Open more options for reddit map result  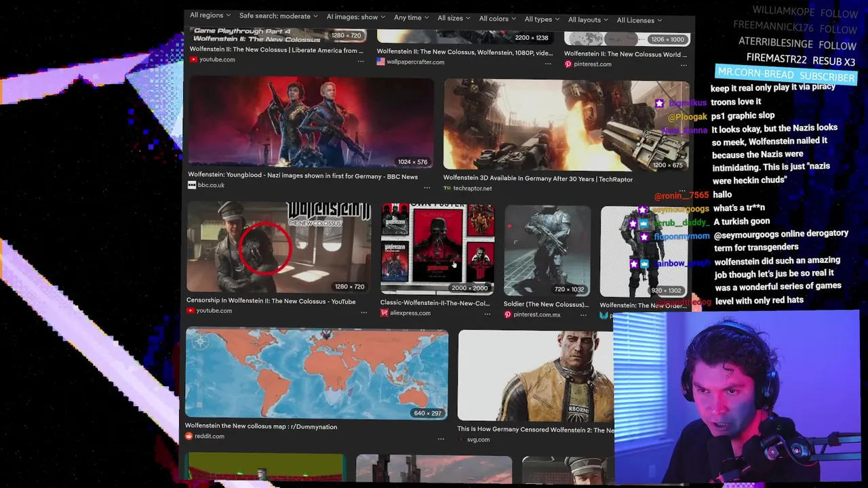point(441,439)
